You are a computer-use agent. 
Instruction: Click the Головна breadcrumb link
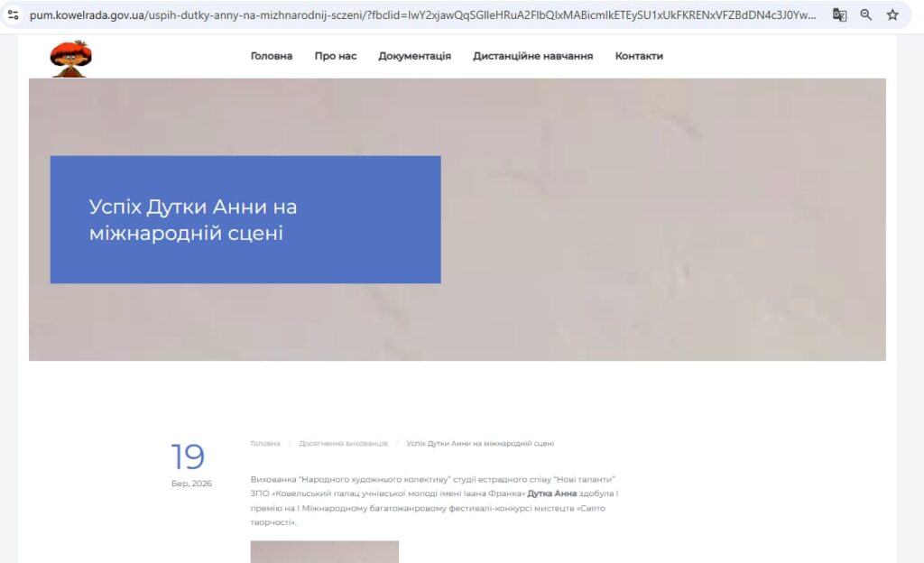pyautogui.click(x=265, y=444)
